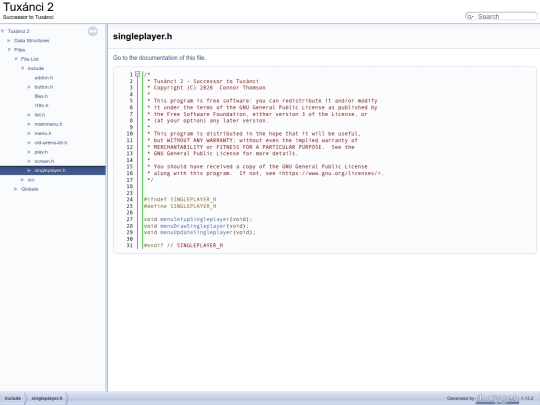540x405 pixels.
Task: Click line number 31 in the gutter
Action: [x=130, y=246]
